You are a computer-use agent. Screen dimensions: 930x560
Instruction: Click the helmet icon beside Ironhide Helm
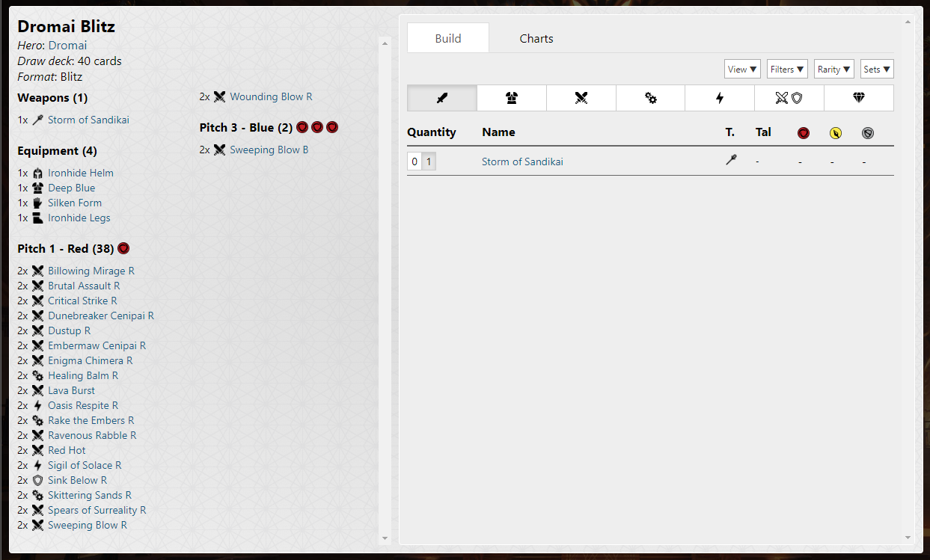tap(38, 173)
